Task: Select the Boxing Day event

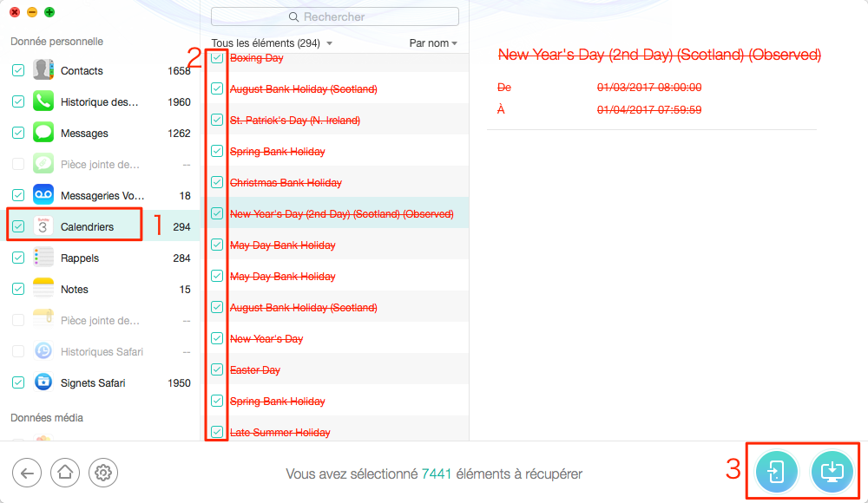Action: (256, 57)
